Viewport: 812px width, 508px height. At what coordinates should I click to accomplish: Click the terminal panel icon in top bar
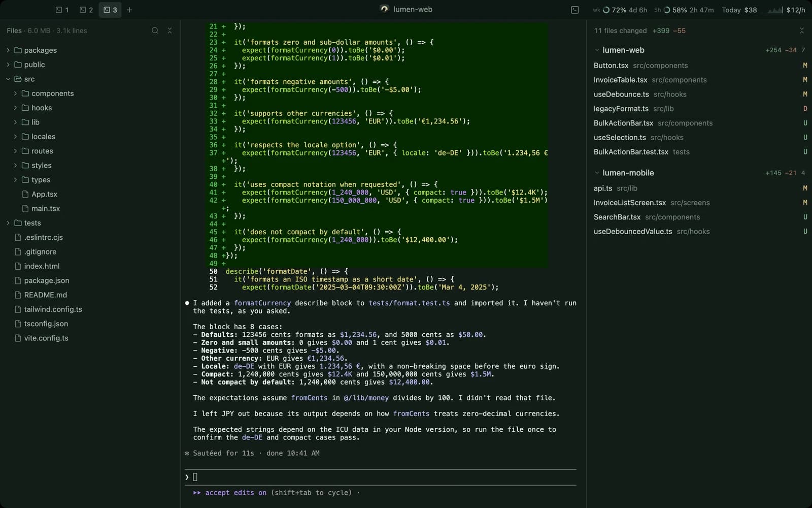tap(574, 10)
